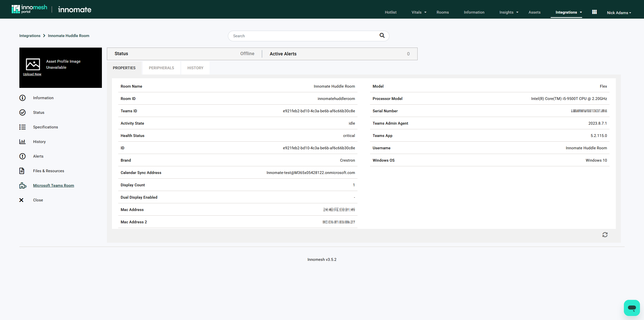Switch to the Properties tab
Viewport: 644px width, 320px height.
tap(124, 68)
